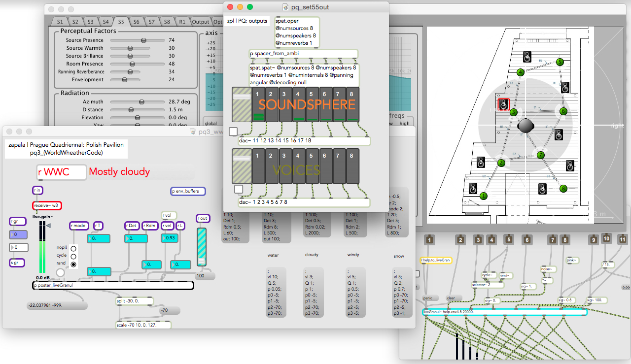Viewport: 631px width, 364px height.
Task: Select green source 1 on the floor plan
Action: [x=484, y=196]
